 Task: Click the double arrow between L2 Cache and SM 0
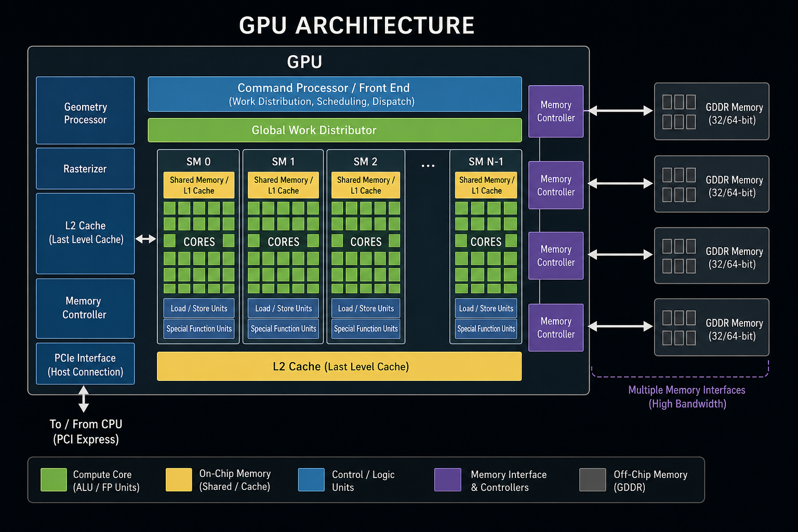(x=145, y=239)
